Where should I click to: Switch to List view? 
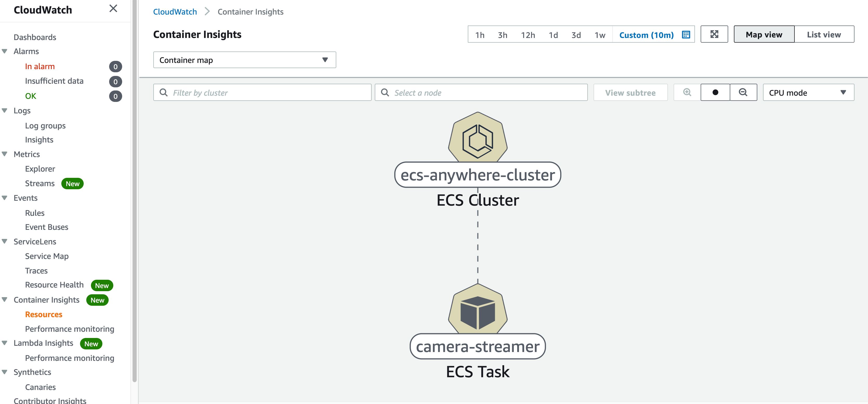point(824,34)
